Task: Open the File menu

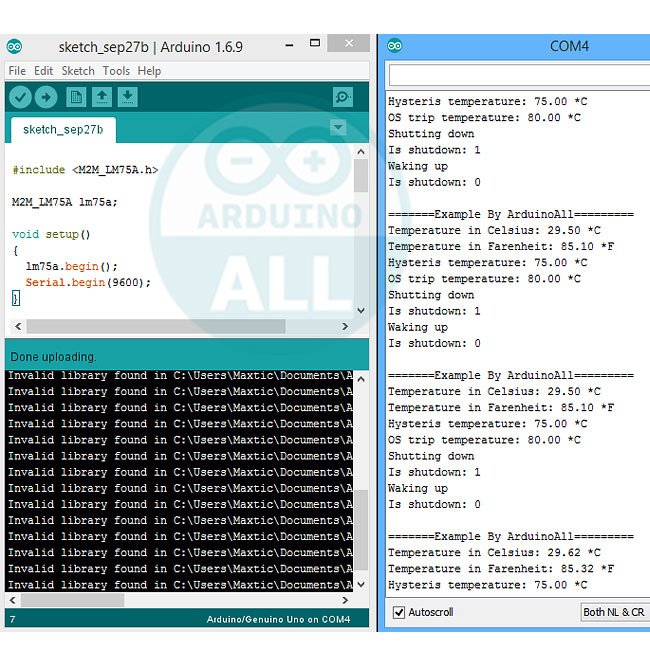Action: pyautogui.click(x=17, y=71)
